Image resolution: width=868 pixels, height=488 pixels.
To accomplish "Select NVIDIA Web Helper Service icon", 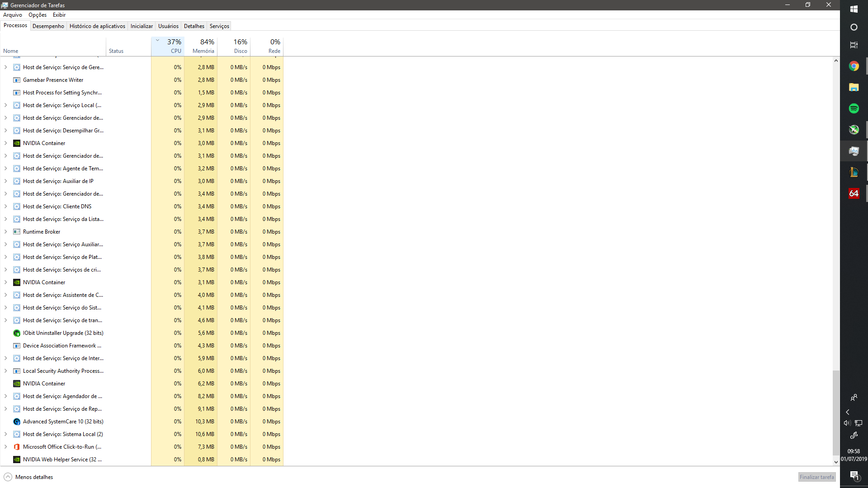I will coord(17,460).
